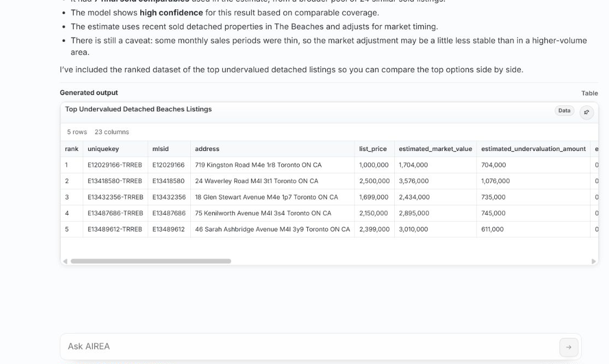The height and width of the screenshot is (364, 609).
Task: Select the estimated_undervaluation_amount column header
Action: [533, 149]
